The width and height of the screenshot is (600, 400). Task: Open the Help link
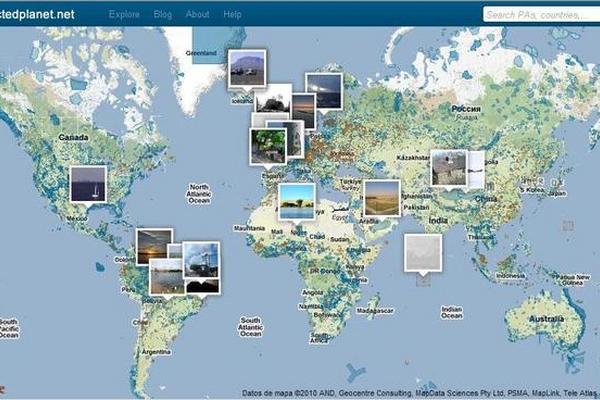pos(233,15)
